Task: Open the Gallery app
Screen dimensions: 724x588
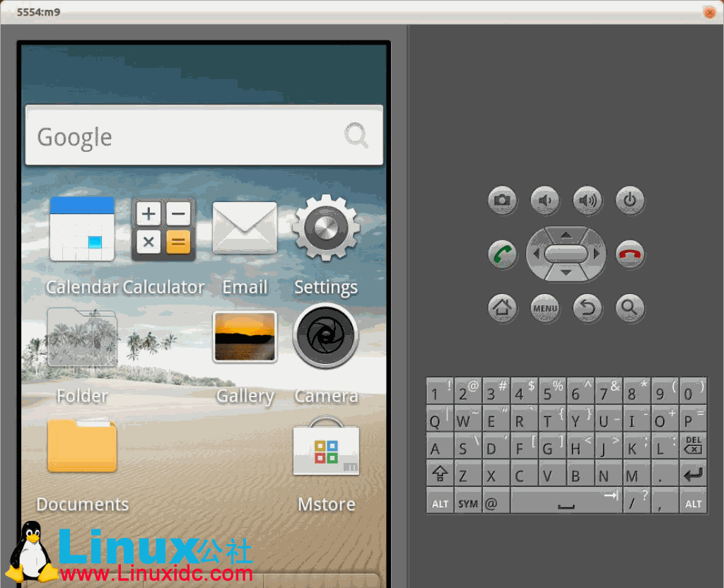Action: [245, 337]
